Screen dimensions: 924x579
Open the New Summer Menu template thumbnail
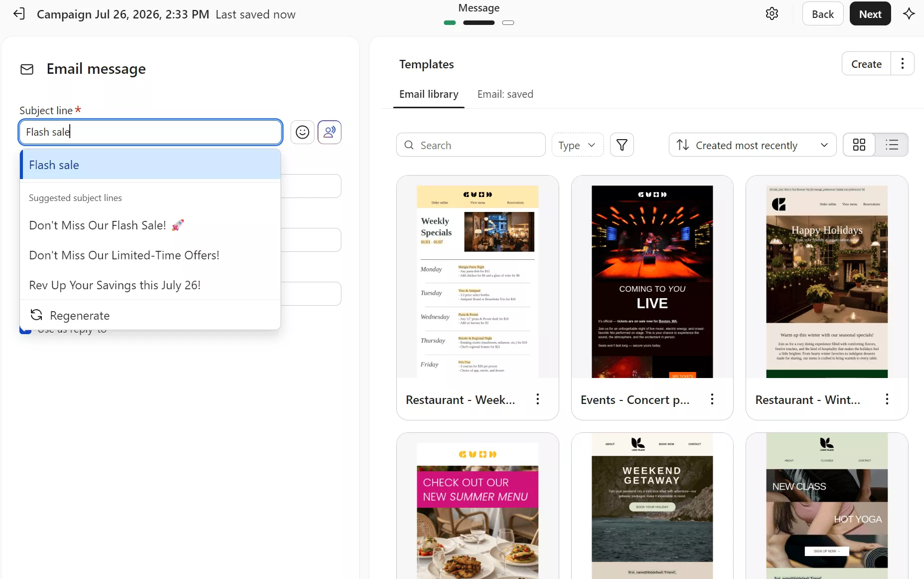(477, 511)
